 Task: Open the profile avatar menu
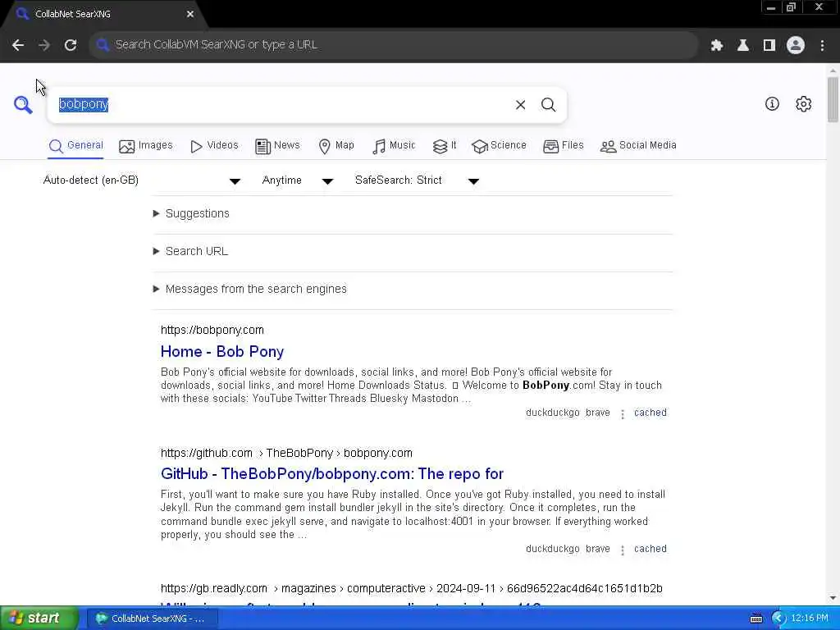[796, 45]
